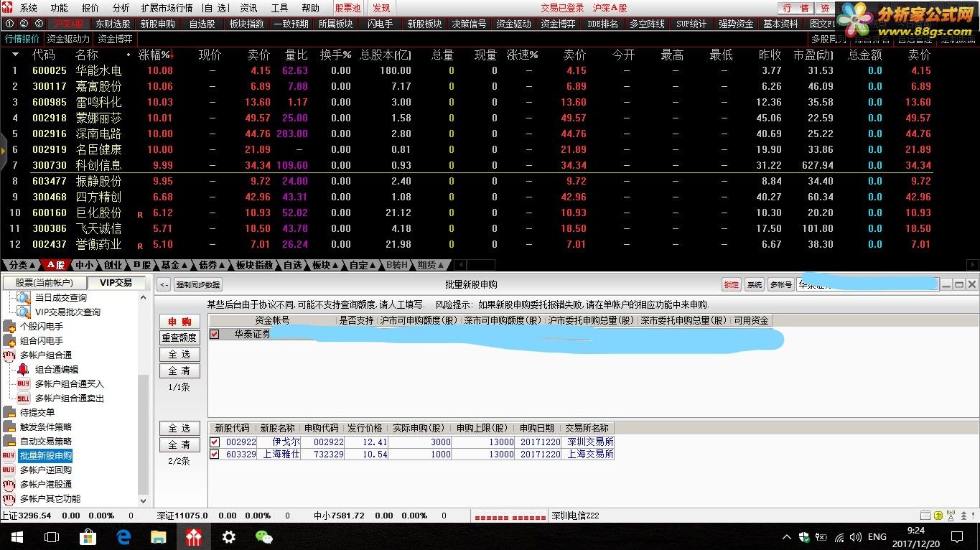Open Settings gear on taskbar
980x550 pixels.
click(229, 536)
